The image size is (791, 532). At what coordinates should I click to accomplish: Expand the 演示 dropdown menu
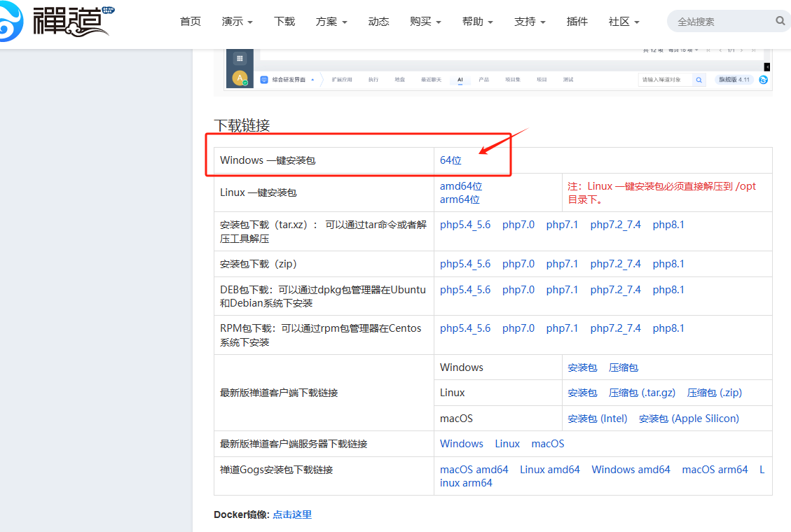(237, 21)
